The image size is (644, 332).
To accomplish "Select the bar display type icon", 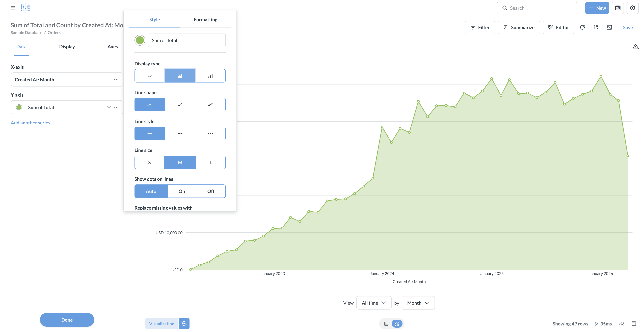I will [x=210, y=76].
